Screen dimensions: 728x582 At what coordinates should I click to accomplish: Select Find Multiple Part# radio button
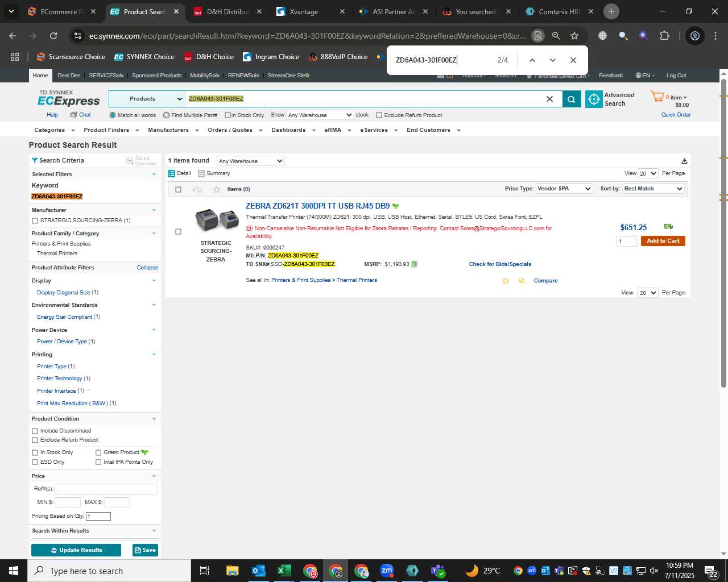[166, 115]
